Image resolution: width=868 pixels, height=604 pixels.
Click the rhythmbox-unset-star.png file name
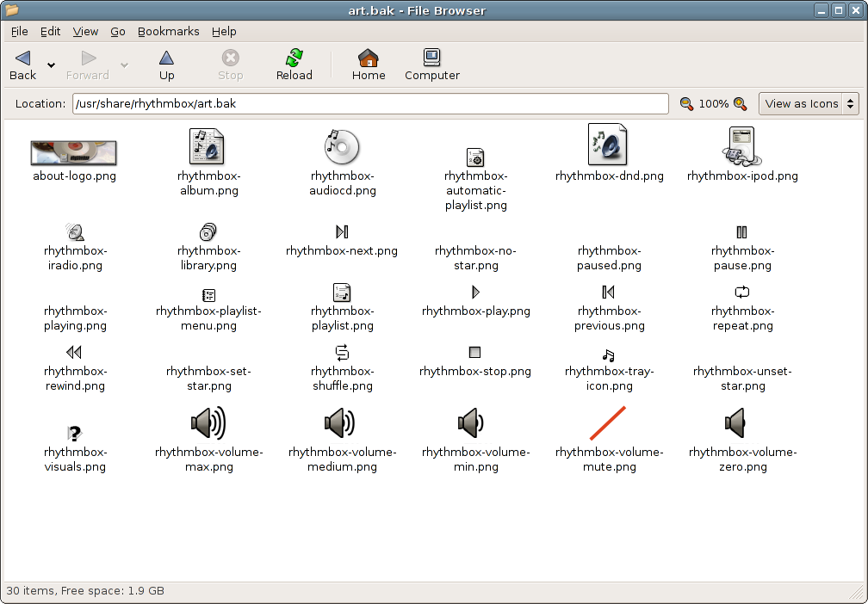click(742, 379)
